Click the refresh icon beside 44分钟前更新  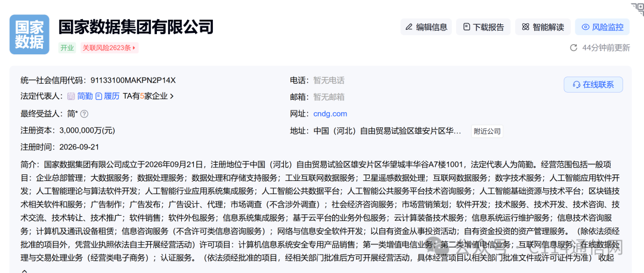[574, 48]
